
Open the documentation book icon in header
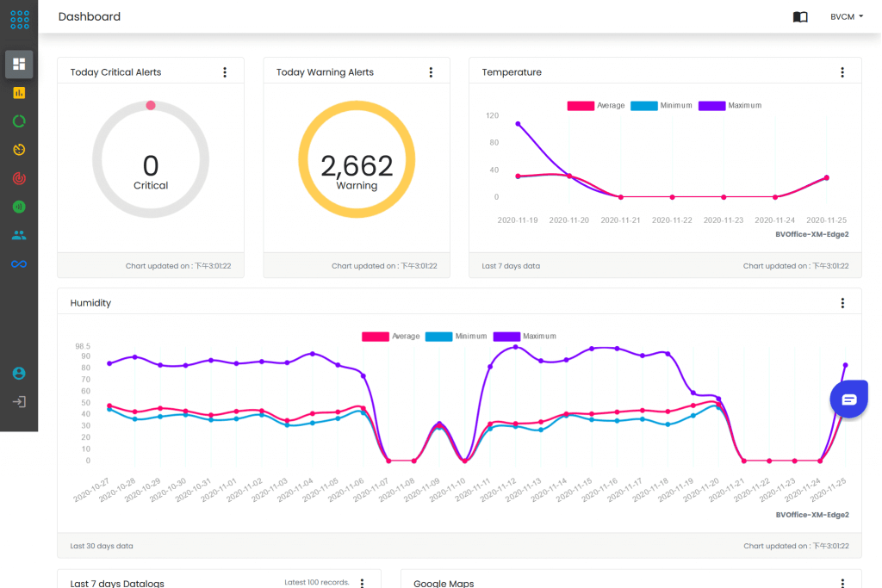800,17
